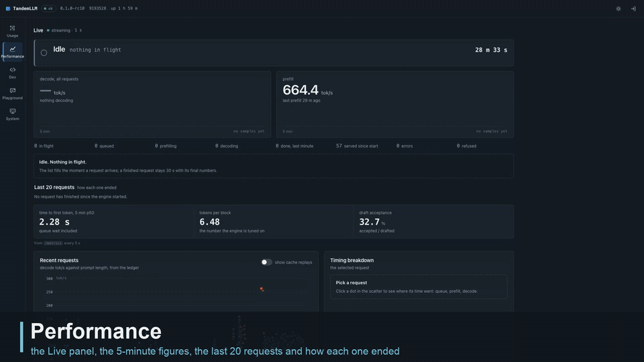
Task: Click the 'Live' streaming status label
Action: [38, 30]
